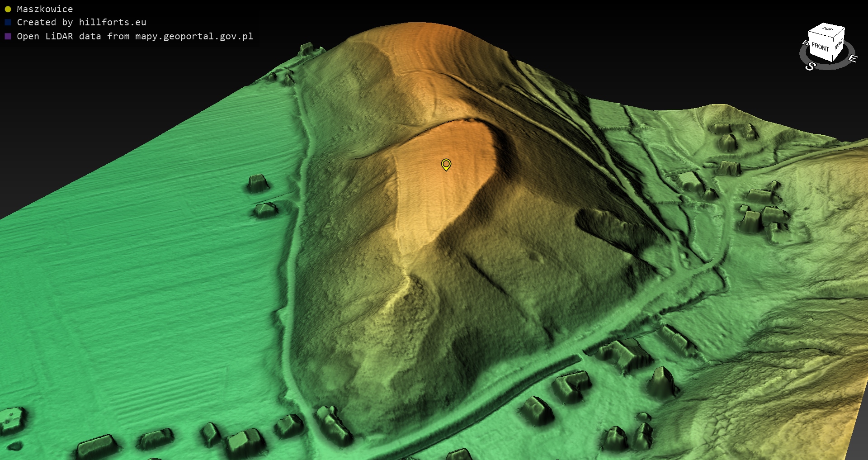Click the lower isolated building in left field

265,209
